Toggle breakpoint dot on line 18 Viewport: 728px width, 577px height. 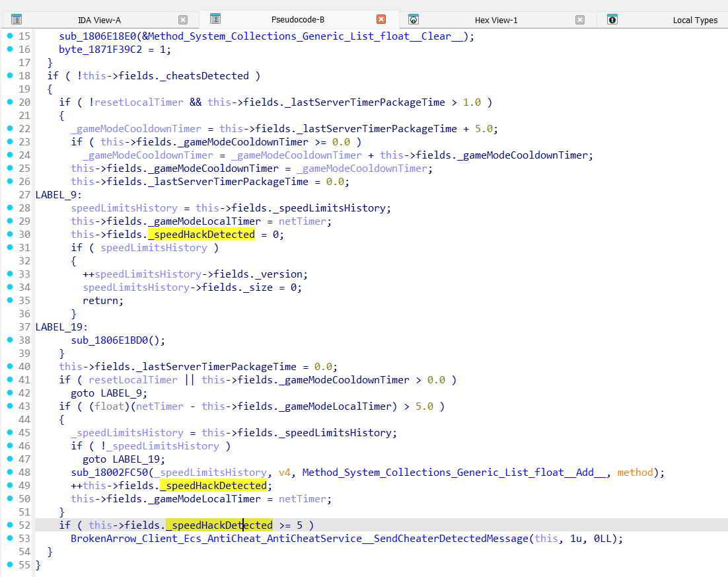pos(10,75)
